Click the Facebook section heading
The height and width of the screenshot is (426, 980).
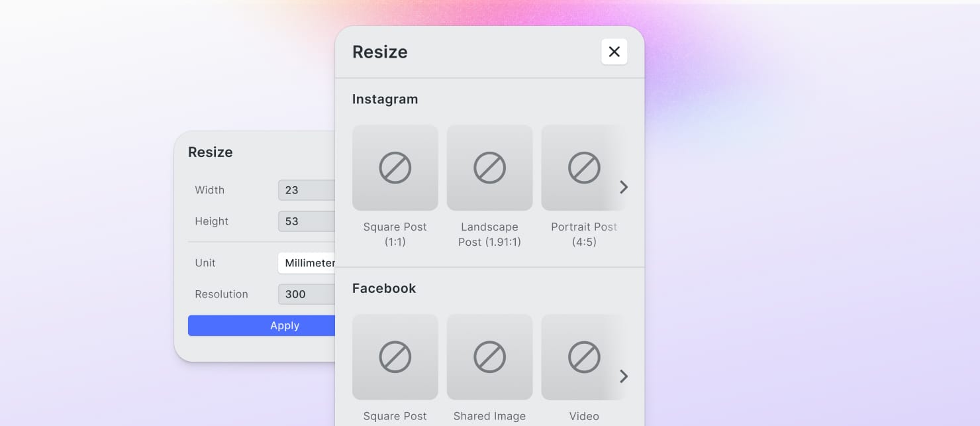tap(384, 288)
